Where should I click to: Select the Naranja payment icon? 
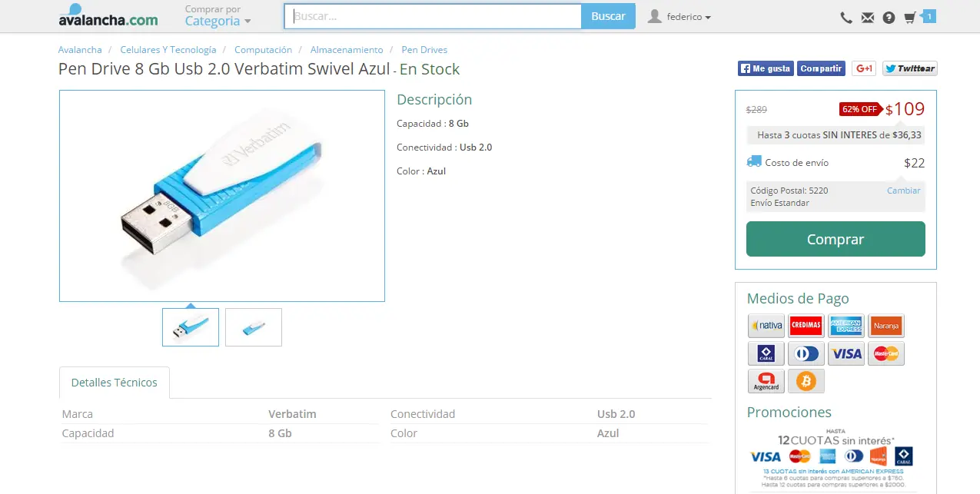pyautogui.click(x=886, y=326)
